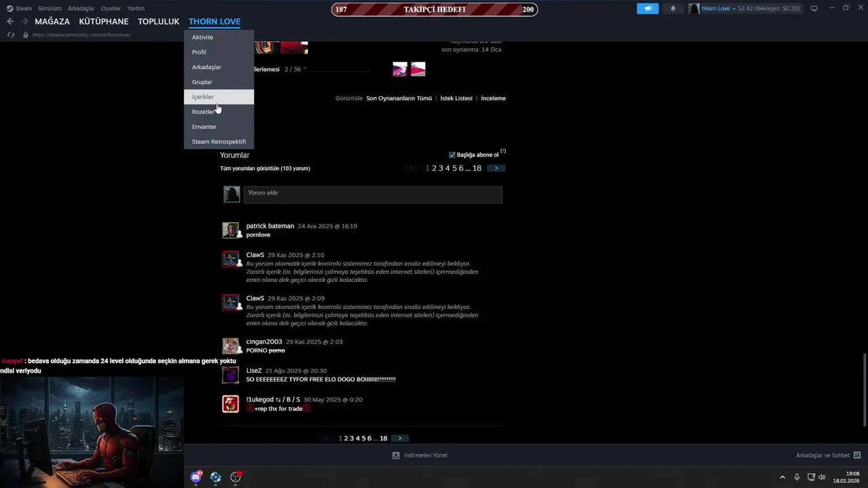Open the İstek Listesi link

(x=456, y=98)
